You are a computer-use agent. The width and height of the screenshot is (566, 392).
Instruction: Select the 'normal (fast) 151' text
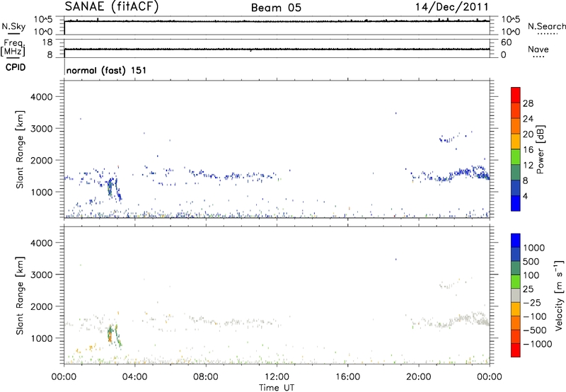107,70
